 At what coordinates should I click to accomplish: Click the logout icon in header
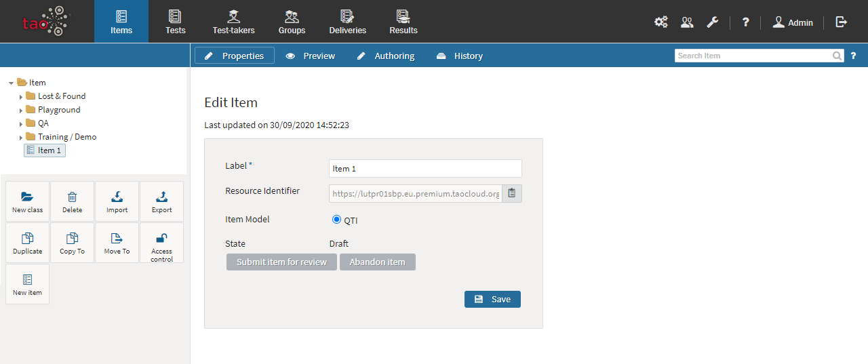coord(842,22)
